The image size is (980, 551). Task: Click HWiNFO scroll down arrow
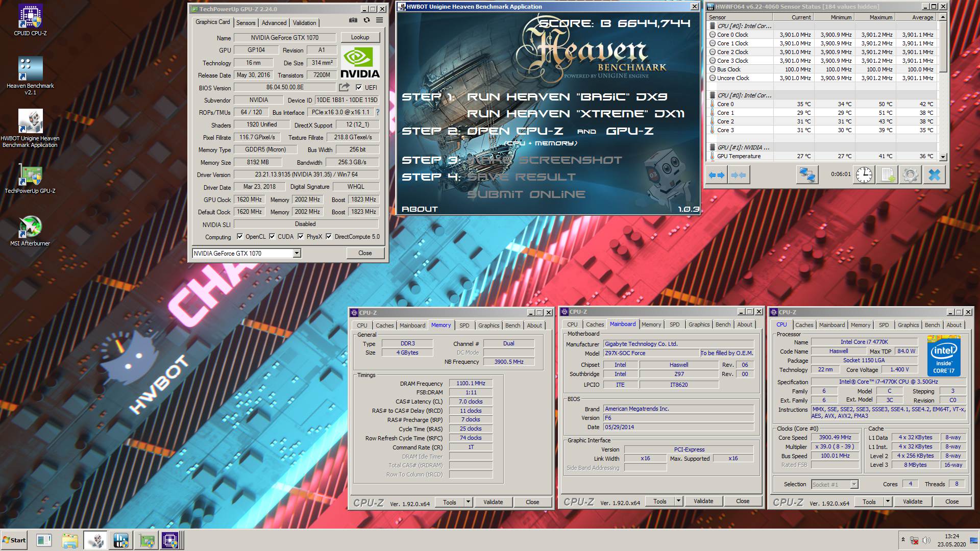pos(943,157)
